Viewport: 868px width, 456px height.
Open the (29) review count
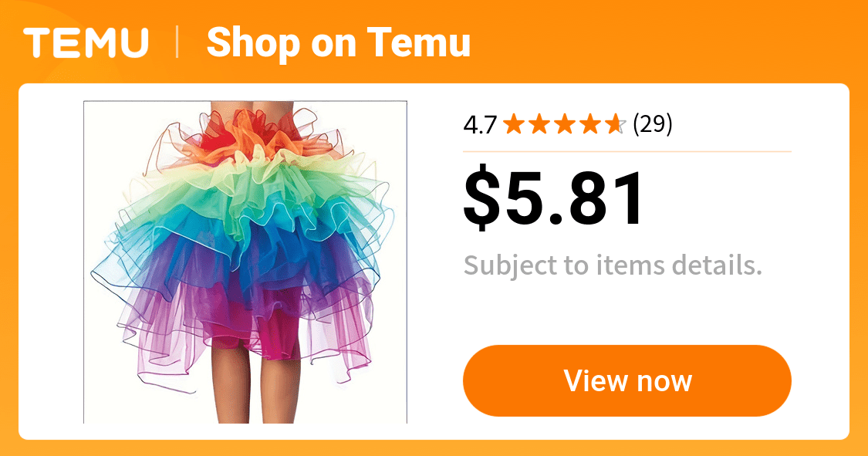coord(653,124)
